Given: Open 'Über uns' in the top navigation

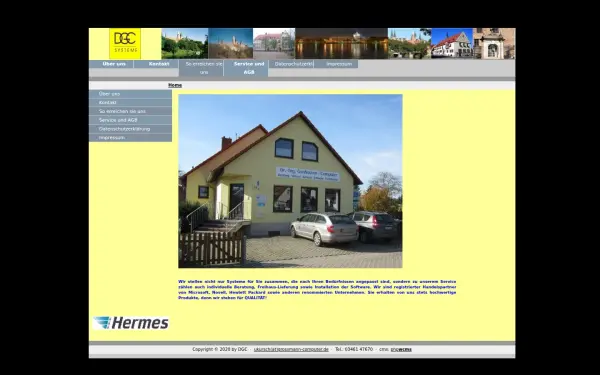Looking at the screenshot, I should pyautogui.click(x=111, y=64).
